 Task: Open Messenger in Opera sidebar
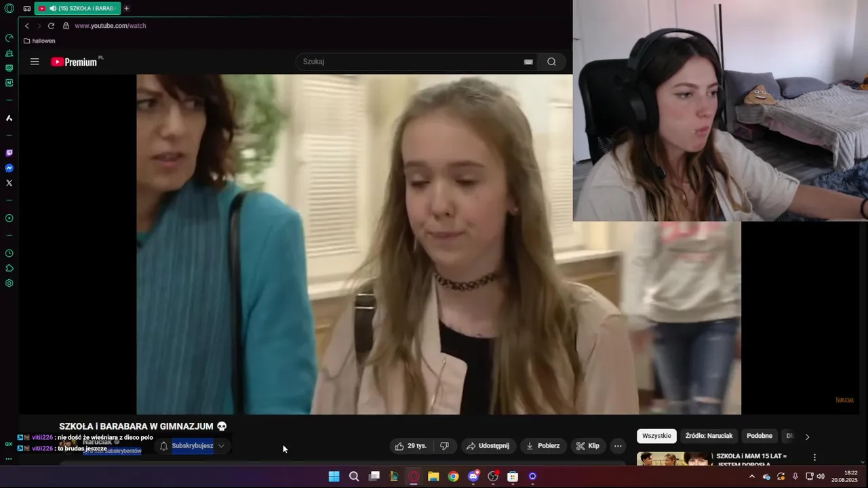coord(9,168)
